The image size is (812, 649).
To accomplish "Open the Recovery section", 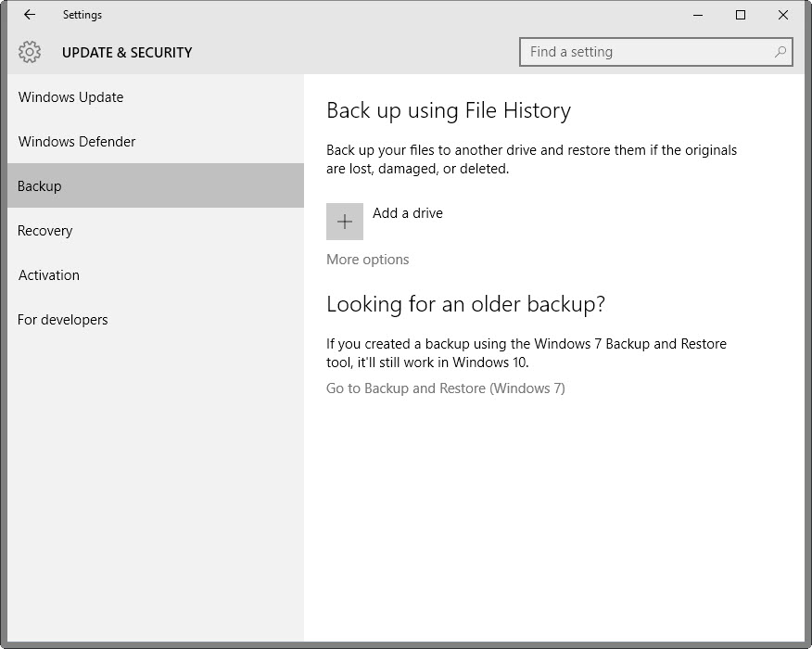I will click(x=156, y=231).
